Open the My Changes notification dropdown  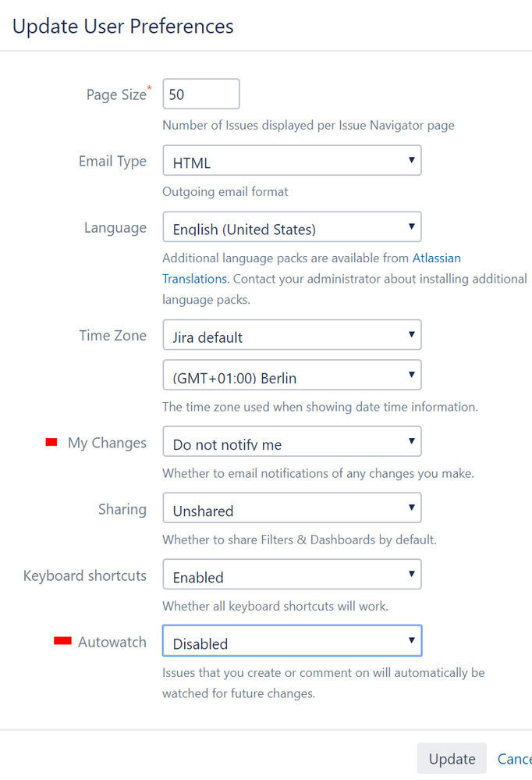[292, 441]
